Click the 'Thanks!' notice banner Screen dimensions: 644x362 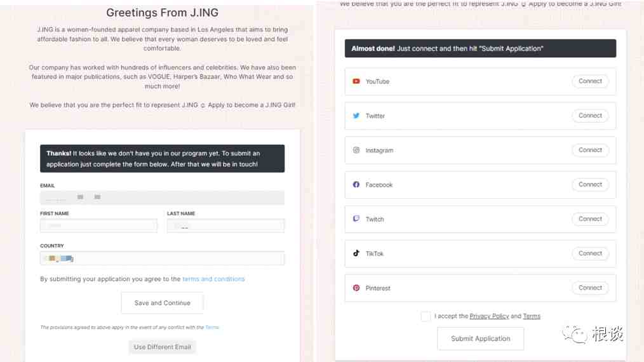tap(162, 159)
